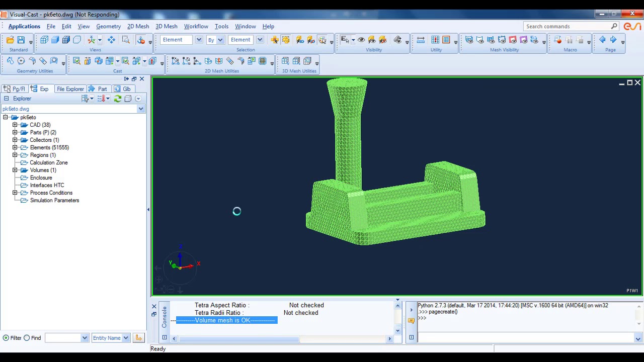Screen dimensions: 644x362
Task: Toggle purple mesh visibility eye icon
Action: point(524,40)
